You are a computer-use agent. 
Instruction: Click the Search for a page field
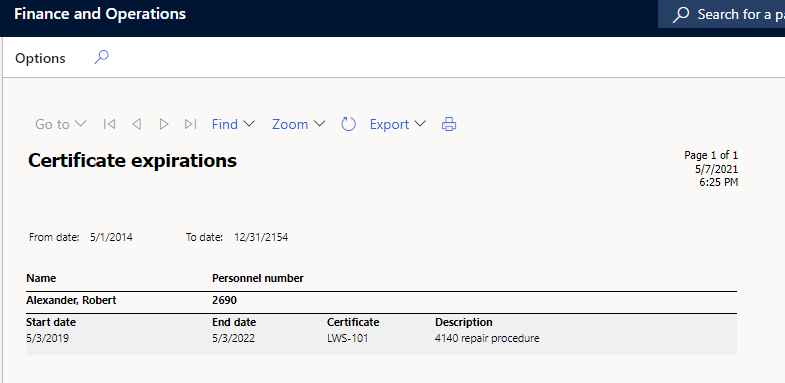tap(721, 15)
